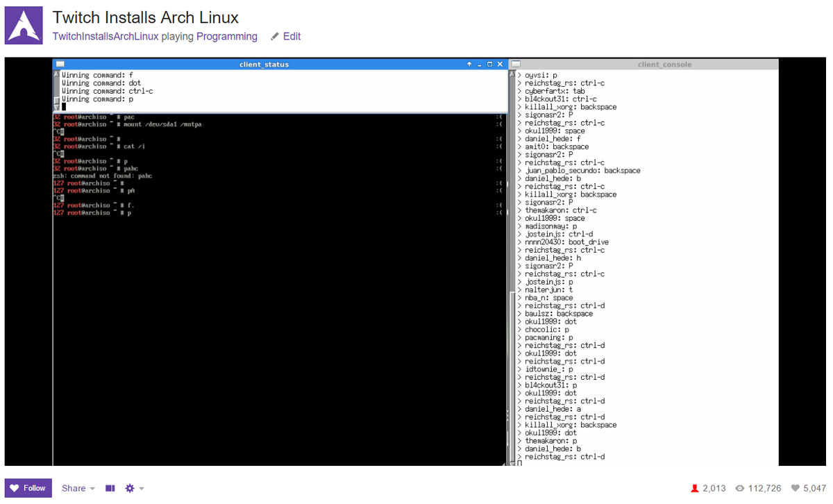Click the red live viewers icon
The width and height of the screenshot is (833, 504).
click(694, 488)
